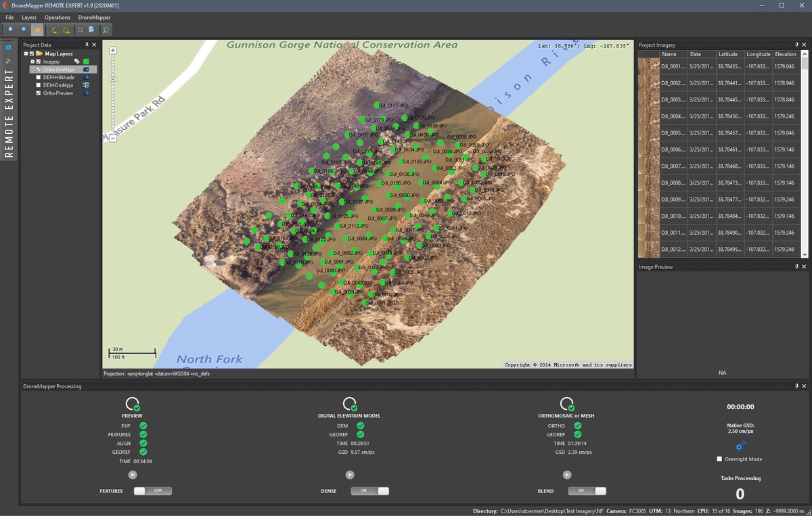Sort imagery by Longitude column header
The image size is (812, 516).
pos(759,54)
